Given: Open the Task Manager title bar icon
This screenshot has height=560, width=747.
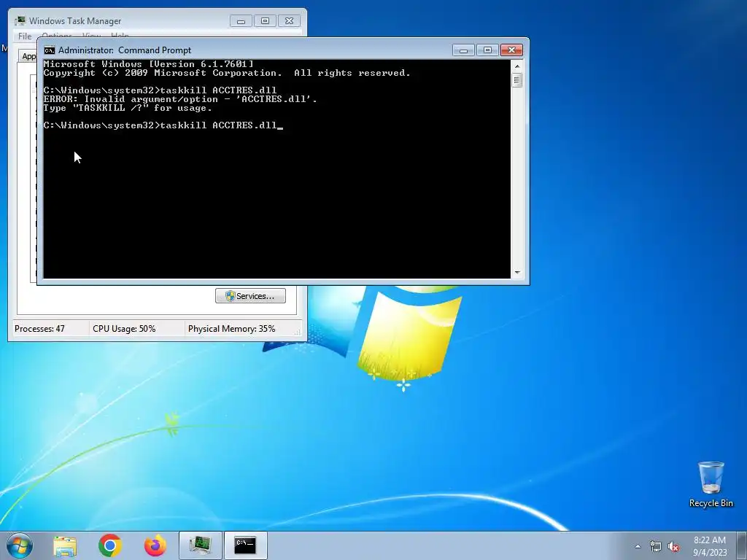Looking at the screenshot, I should (20, 20).
